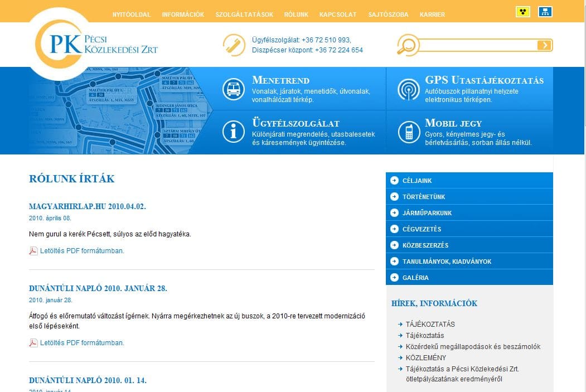
Task: Click the magnifying glass search icon
Action: pos(408,45)
